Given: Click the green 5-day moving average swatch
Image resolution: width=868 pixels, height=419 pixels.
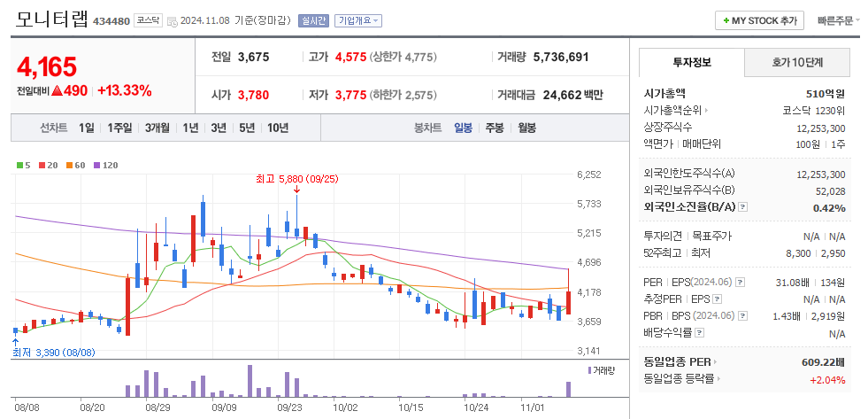Looking at the screenshot, I should click(x=20, y=165).
